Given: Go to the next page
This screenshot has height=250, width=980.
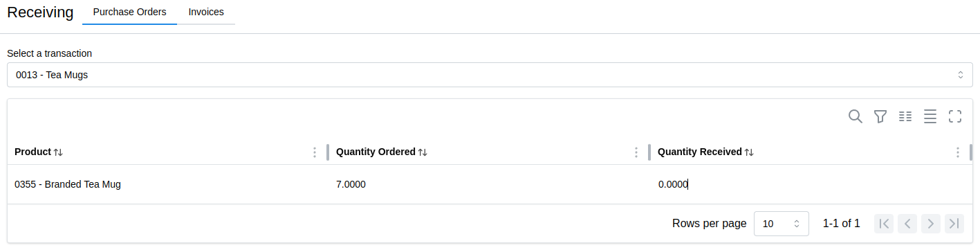Looking at the screenshot, I should (931, 223).
